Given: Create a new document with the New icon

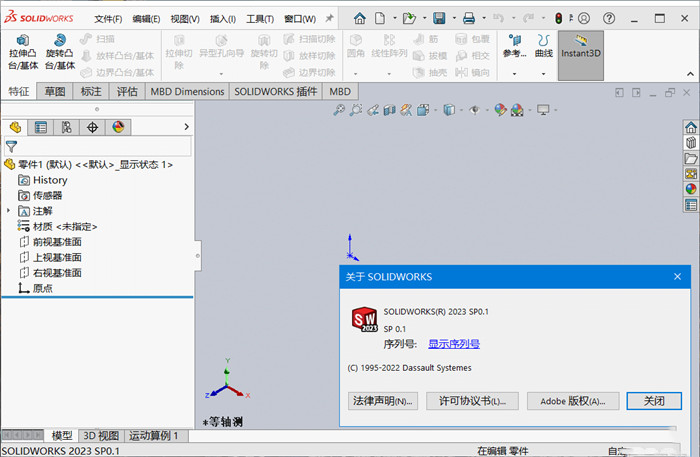Looking at the screenshot, I should click(379, 18).
